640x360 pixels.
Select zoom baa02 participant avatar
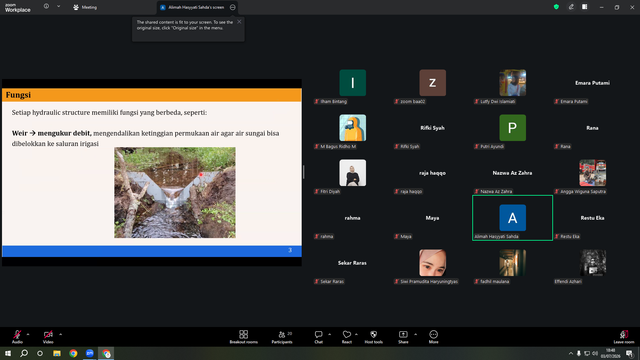(x=433, y=83)
